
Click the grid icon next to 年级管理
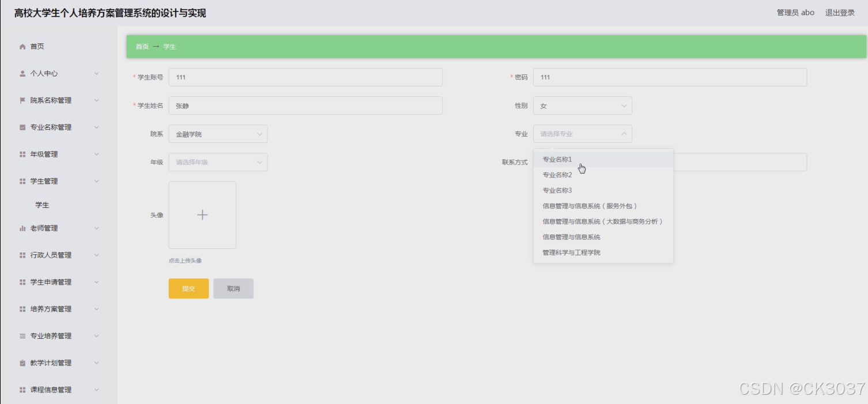coord(21,154)
